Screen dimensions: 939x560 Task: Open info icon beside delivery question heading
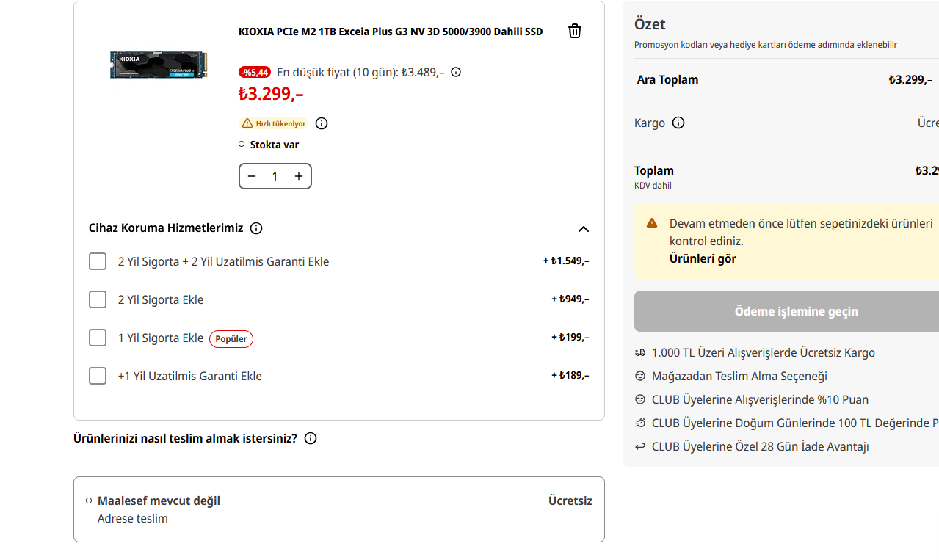[x=311, y=438]
